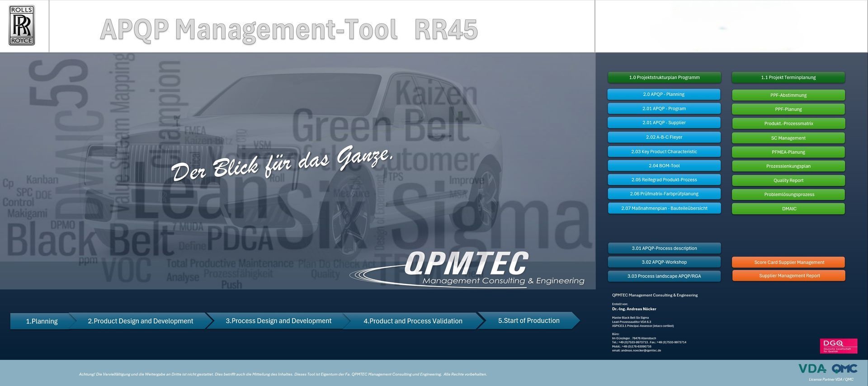Screen dimensions: 868x386
Task: Go to 2.0 APQP - Planning
Action: [664, 94]
